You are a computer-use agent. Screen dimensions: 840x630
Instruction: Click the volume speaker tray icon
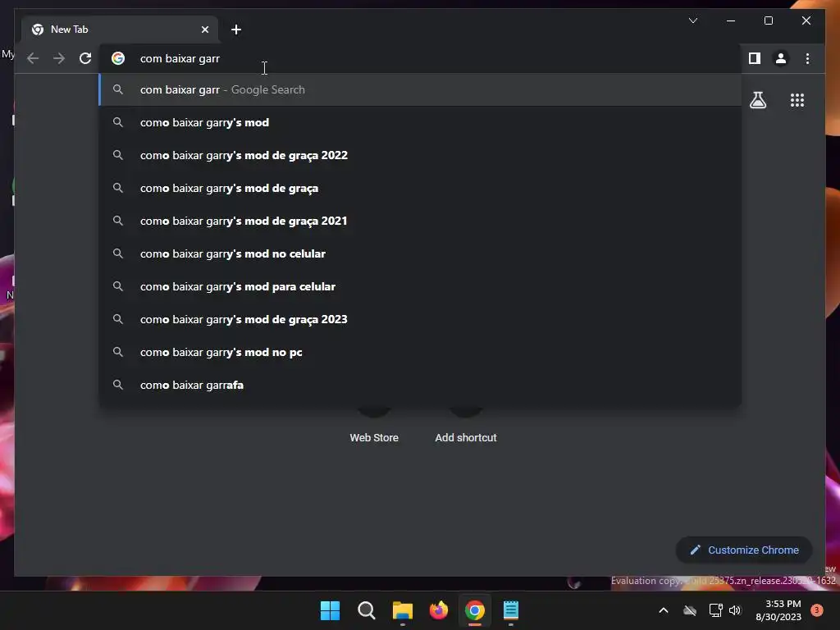(x=735, y=610)
